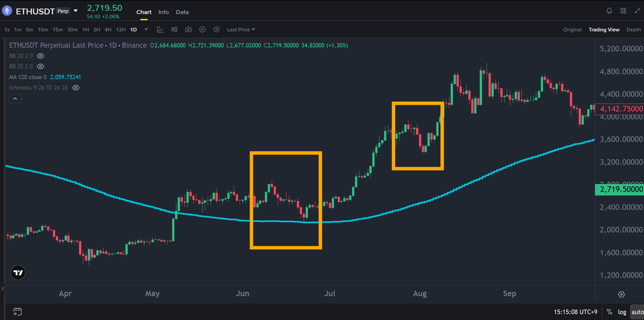Select the Trading View chart mode
644x320 pixels.
point(604,30)
